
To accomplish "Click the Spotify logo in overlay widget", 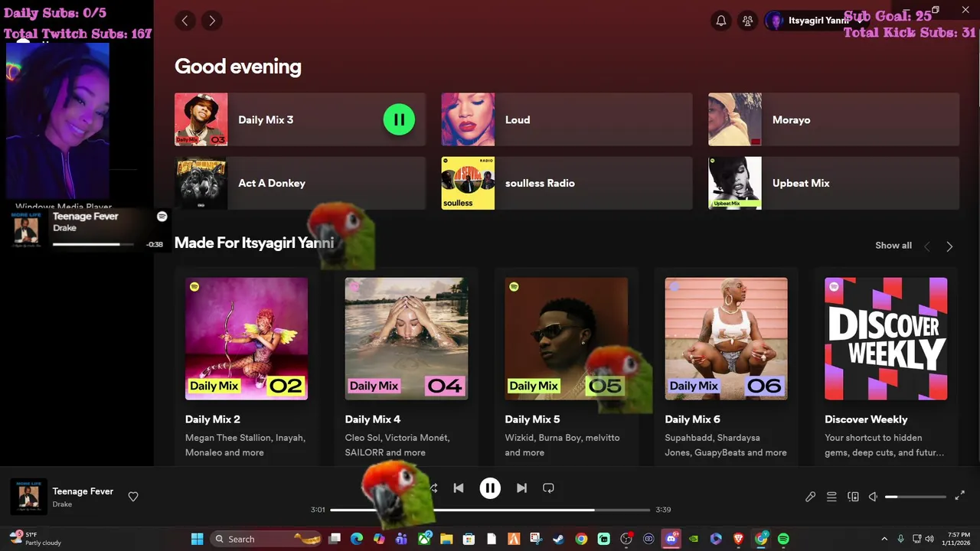I will [162, 217].
